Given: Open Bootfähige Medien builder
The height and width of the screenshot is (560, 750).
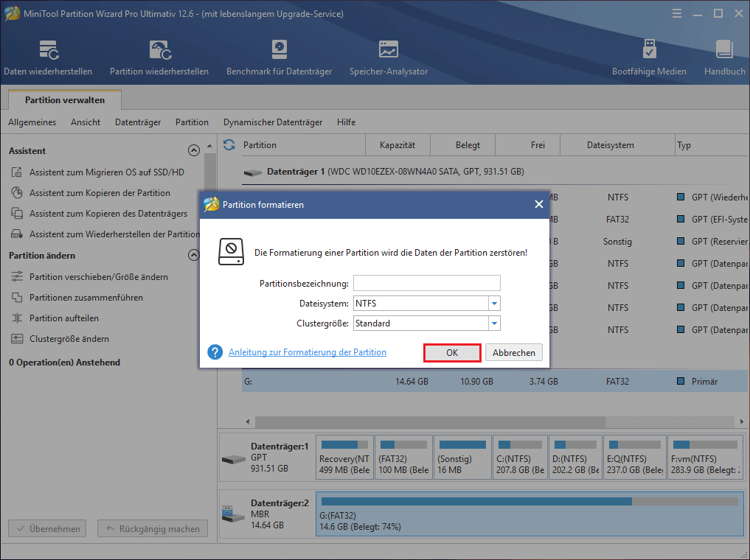Looking at the screenshot, I should [x=649, y=57].
